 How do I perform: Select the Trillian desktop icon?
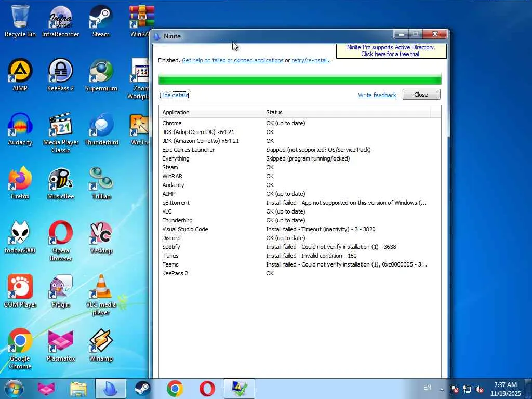coord(101,183)
